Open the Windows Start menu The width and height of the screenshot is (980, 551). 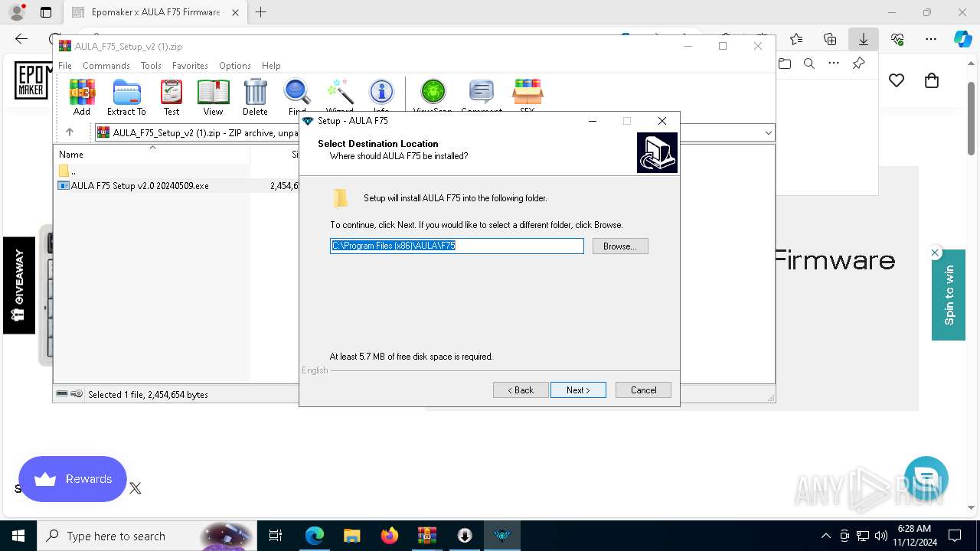pyautogui.click(x=18, y=536)
